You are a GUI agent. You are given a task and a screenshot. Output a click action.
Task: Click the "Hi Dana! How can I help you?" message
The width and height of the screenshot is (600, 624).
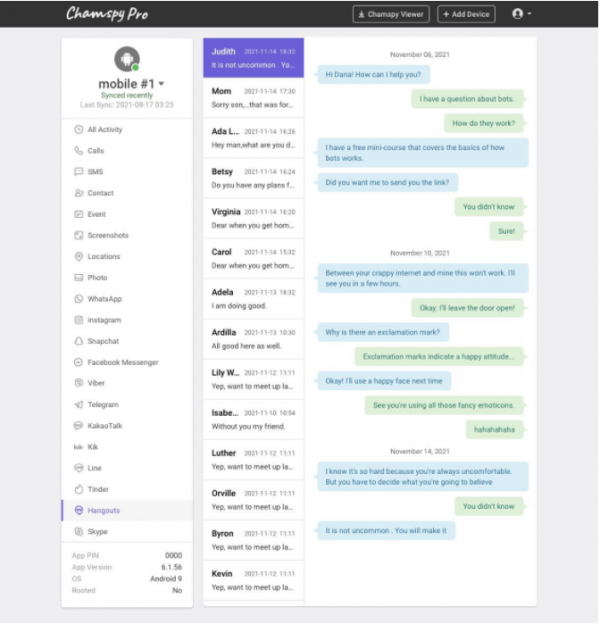coord(373,74)
